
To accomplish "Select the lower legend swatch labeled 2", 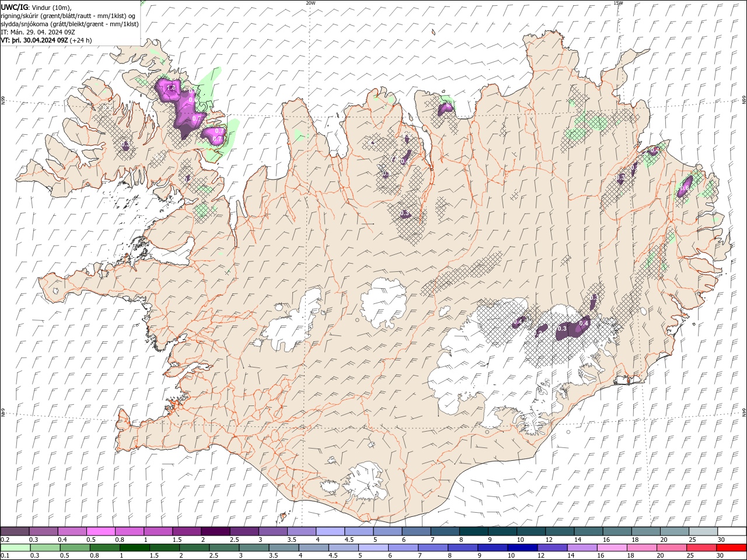I will point(194,548).
